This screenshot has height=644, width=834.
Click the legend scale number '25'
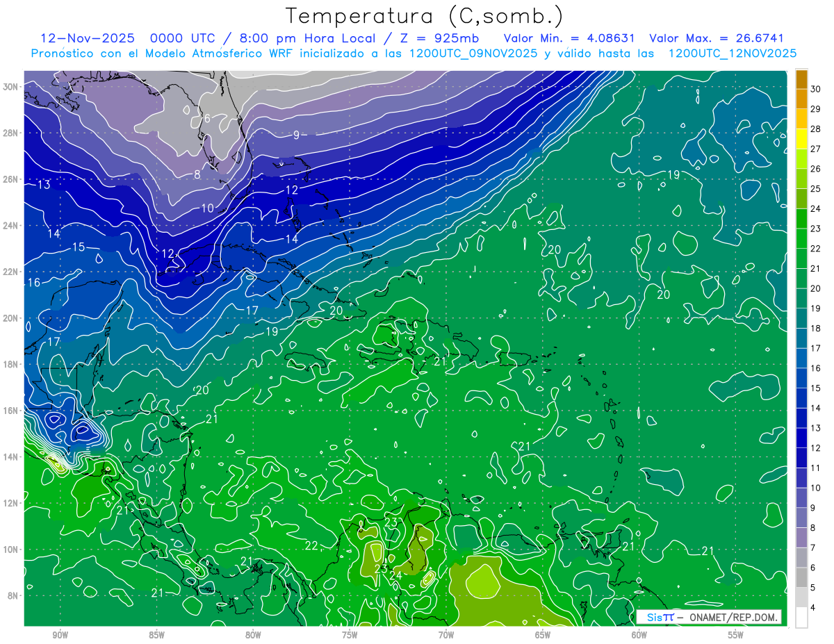[816, 188]
